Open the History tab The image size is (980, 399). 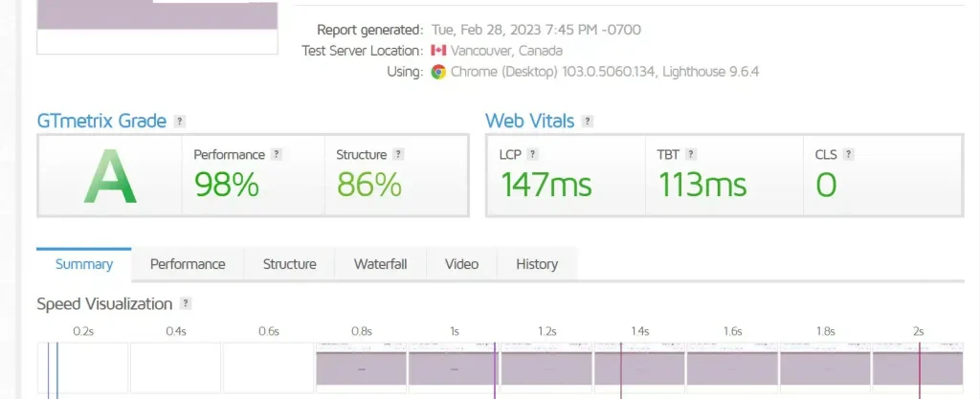coord(536,264)
